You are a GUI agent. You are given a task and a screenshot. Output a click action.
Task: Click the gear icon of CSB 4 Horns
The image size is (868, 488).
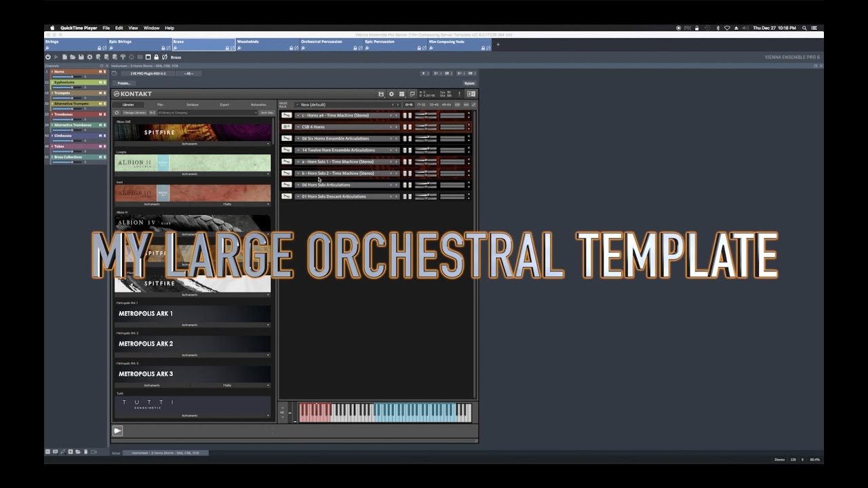tap(287, 127)
